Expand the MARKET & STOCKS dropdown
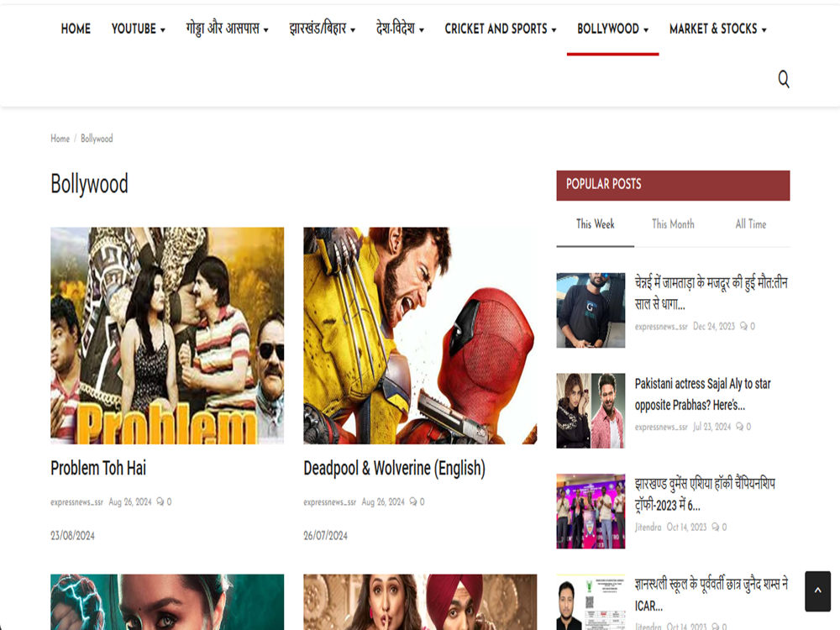 (718, 29)
